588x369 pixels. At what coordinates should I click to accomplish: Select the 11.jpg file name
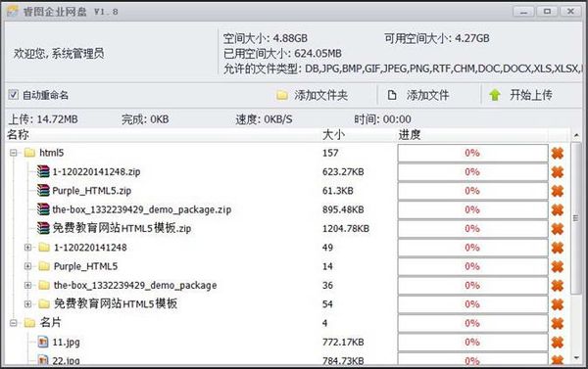tap(66, 342)
